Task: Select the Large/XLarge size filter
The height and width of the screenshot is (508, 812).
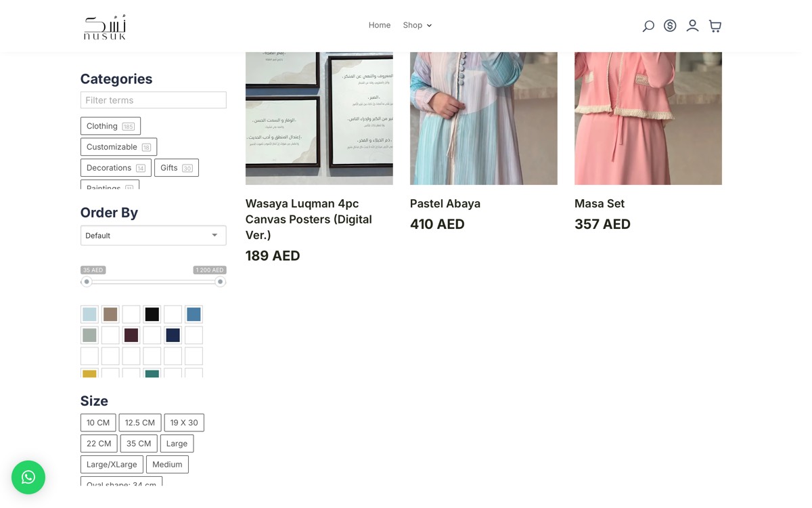Action: point(112,465)
